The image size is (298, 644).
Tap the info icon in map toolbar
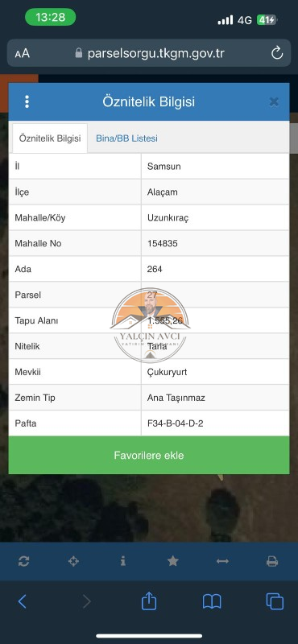123,561
